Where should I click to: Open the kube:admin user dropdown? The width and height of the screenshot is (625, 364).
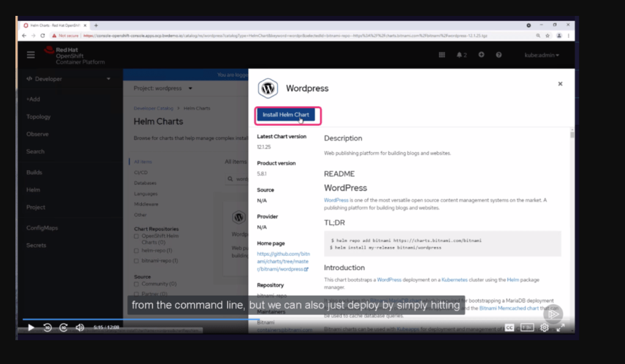click(x=542, y=55)
